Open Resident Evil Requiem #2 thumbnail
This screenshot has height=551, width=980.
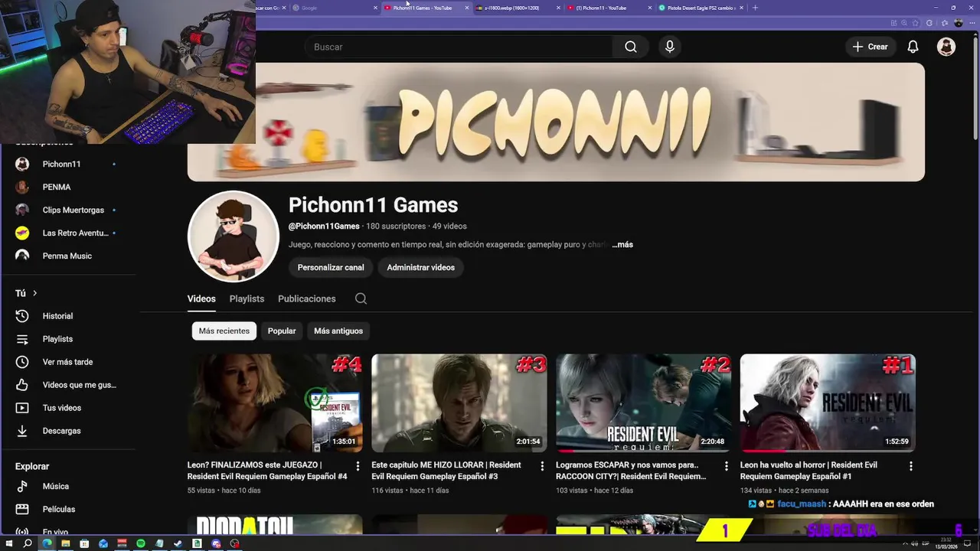[x=644, y=403]
